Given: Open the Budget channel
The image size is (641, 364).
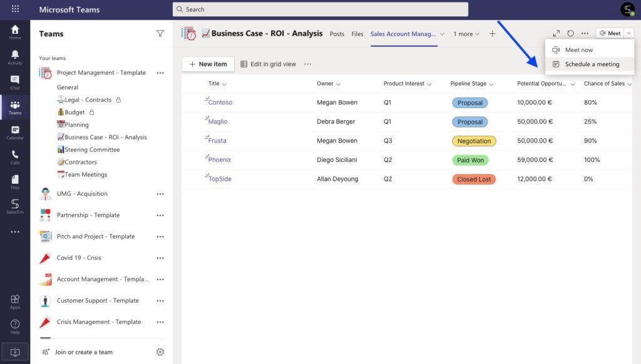Looking at the screenshot, I should click(71, 113).
